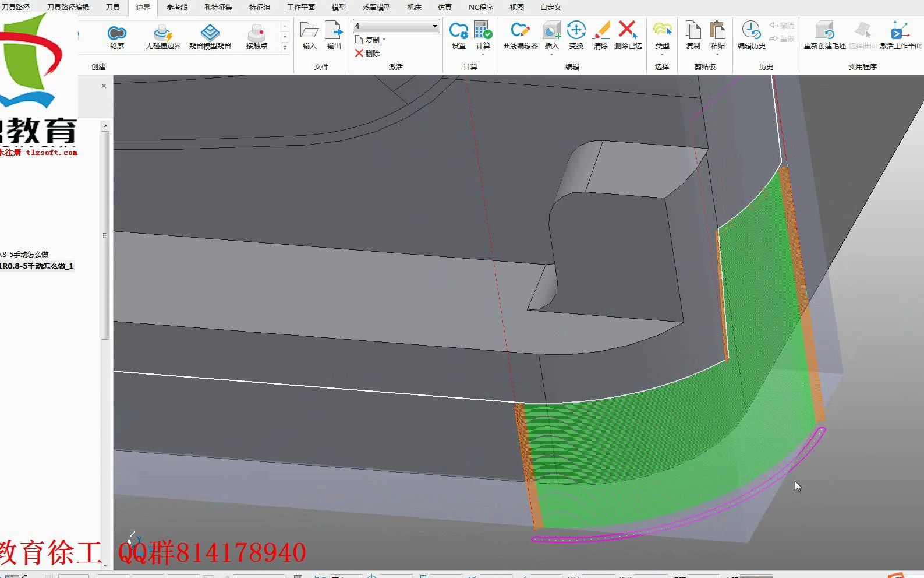Click 重新创建毛坯 recreate block

click(x=824, y=36)
